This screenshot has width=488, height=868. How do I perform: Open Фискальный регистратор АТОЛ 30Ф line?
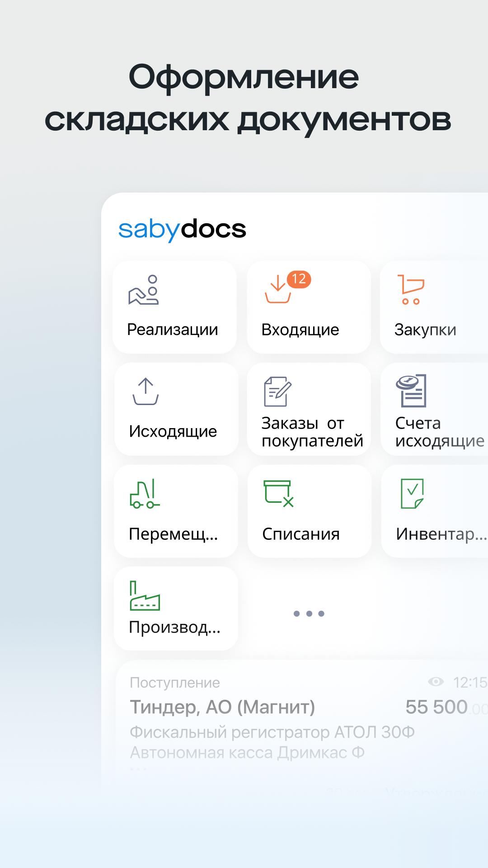[272, 732]
